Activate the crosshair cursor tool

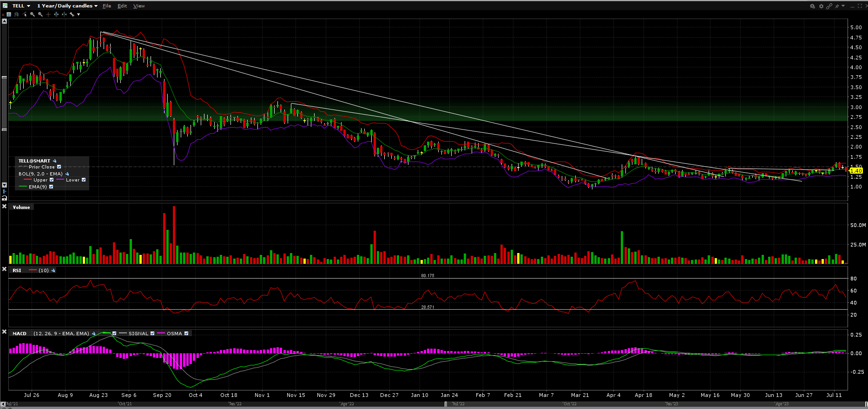pyautogui.click(x=48, y=14)
